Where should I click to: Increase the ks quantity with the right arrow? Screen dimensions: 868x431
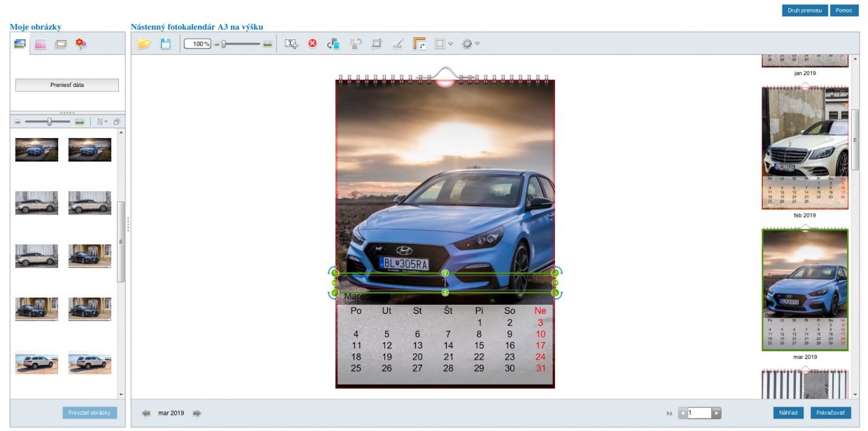click(716, 413)
